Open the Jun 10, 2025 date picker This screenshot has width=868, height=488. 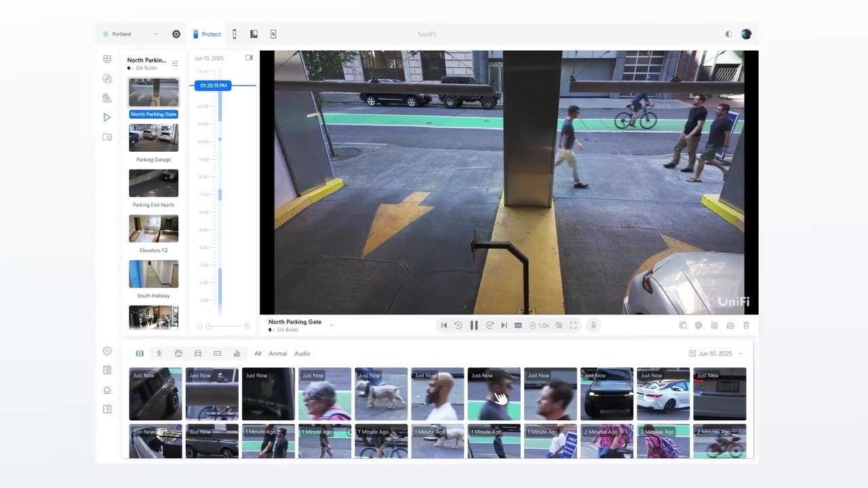click(x=715, y=353)
